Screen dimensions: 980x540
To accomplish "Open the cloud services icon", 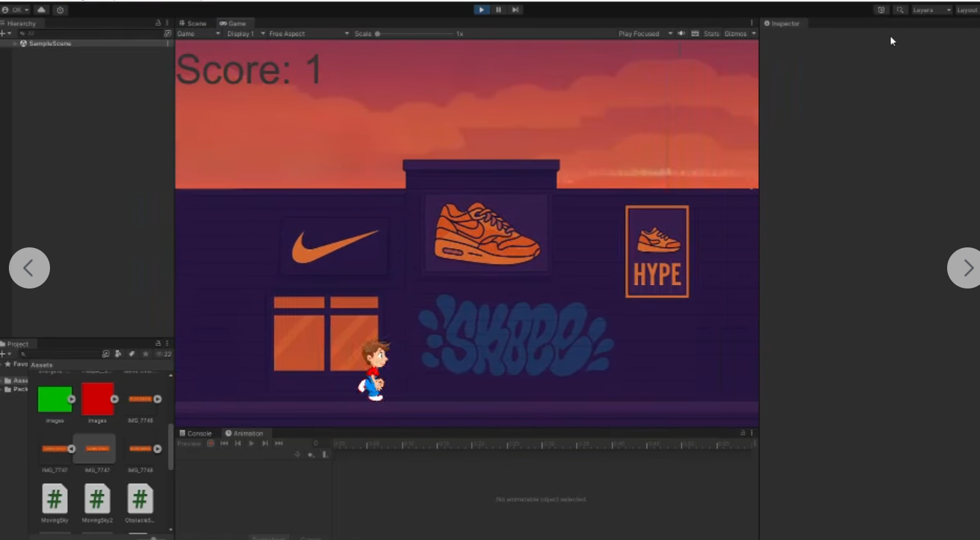I will [x=42, y=10].
